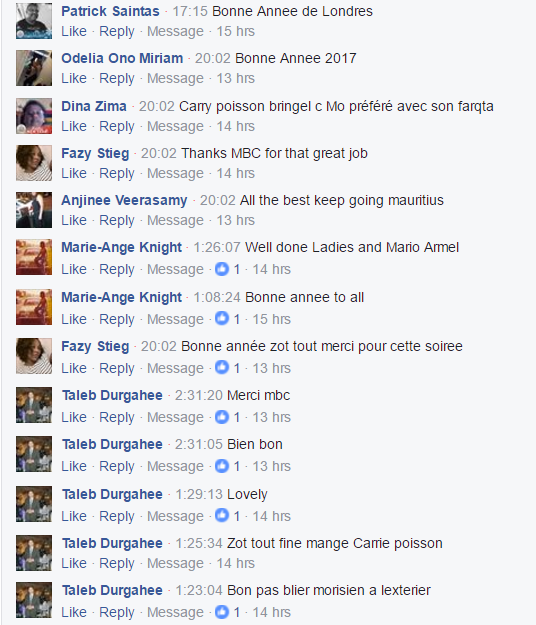Jump to video timestamp 1:26:07
This screenshot has width=536, height=625.
point(217,247)
